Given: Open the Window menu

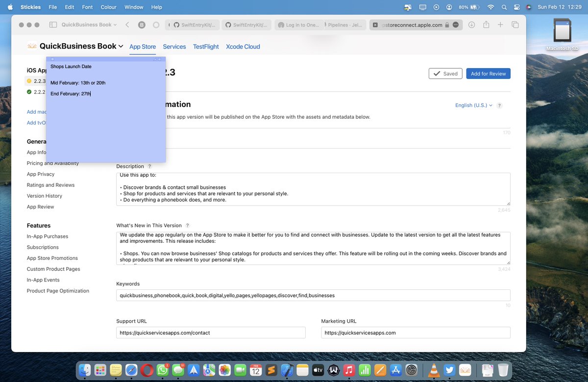Looking at the screenshot, I should pos(134,7).
